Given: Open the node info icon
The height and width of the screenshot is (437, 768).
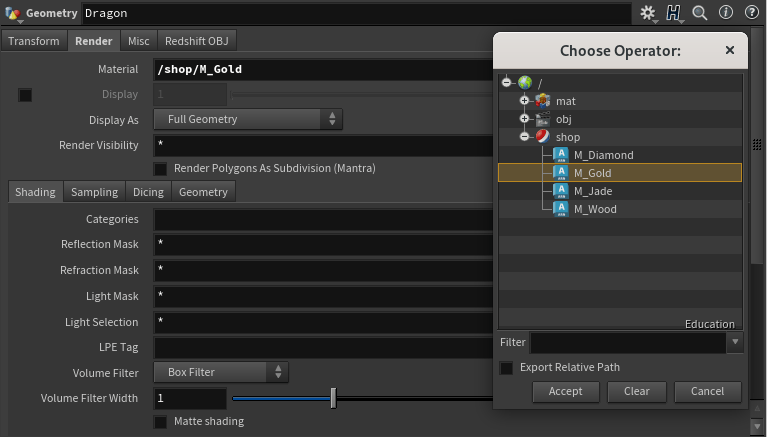Looking at the screenshot, I should point(726,13).
